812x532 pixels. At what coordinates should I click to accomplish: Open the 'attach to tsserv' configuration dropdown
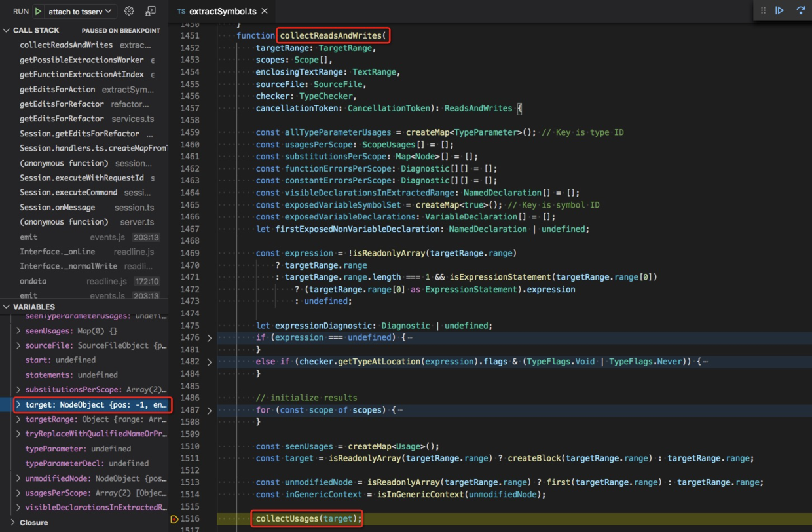tap(77, 10)
